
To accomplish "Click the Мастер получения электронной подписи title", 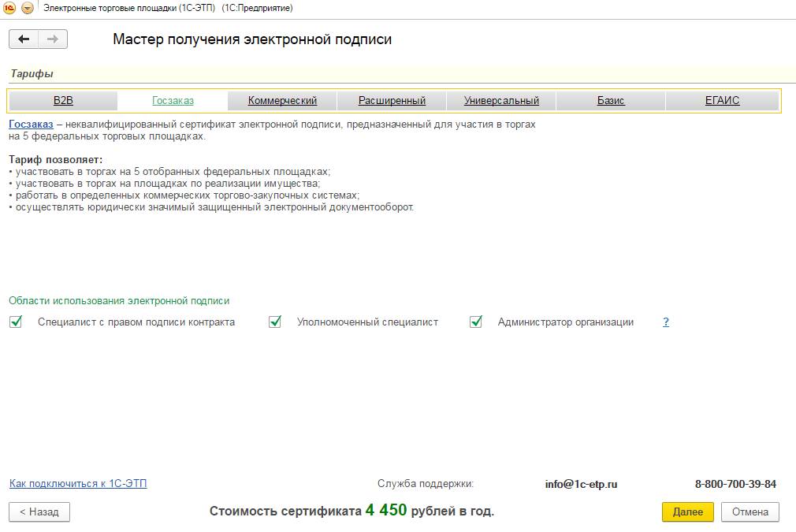I will pyautogui.click(x=252, y=39).
